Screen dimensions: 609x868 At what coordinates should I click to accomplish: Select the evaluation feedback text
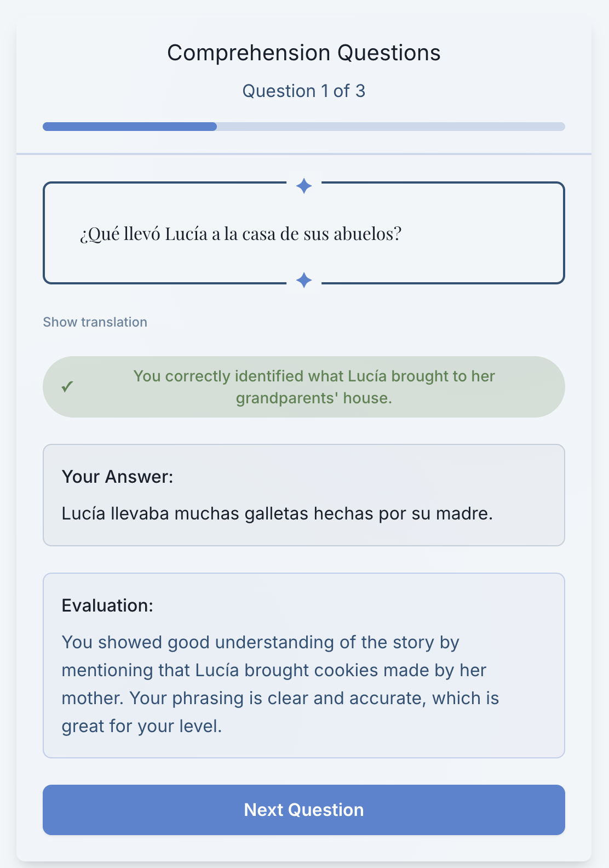coord(280,683)
